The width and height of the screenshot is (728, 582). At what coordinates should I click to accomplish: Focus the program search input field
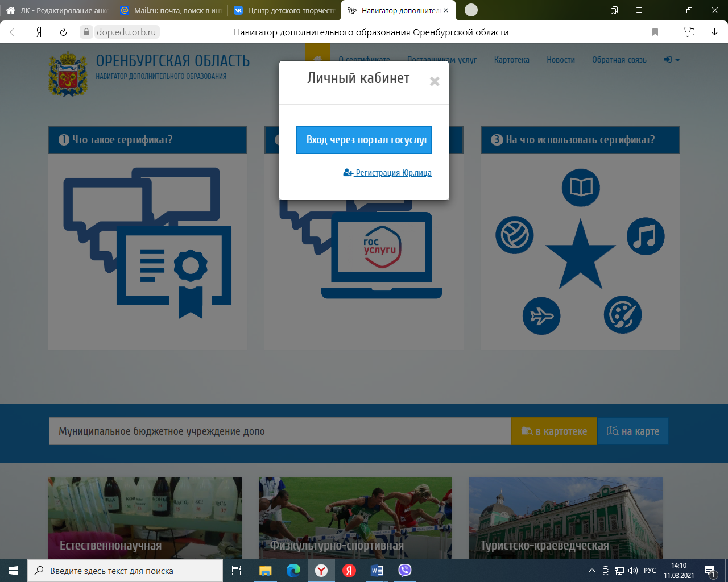point(280,431)
